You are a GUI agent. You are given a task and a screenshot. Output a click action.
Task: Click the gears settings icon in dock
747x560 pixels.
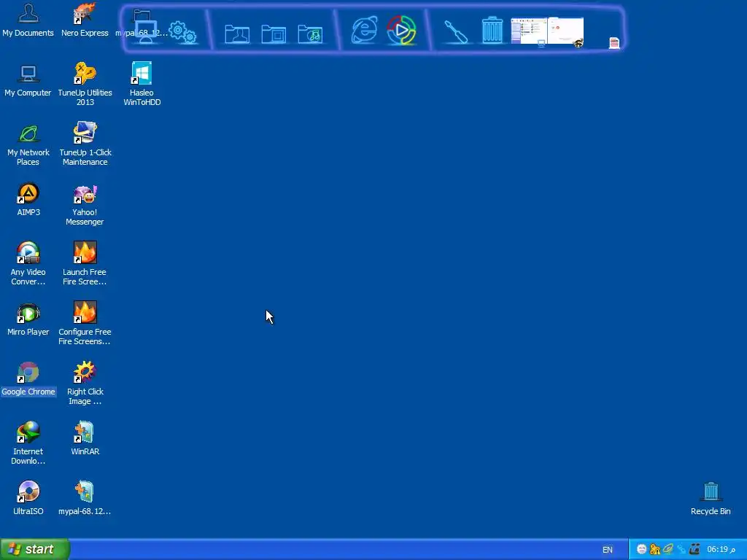click(183, 32)
